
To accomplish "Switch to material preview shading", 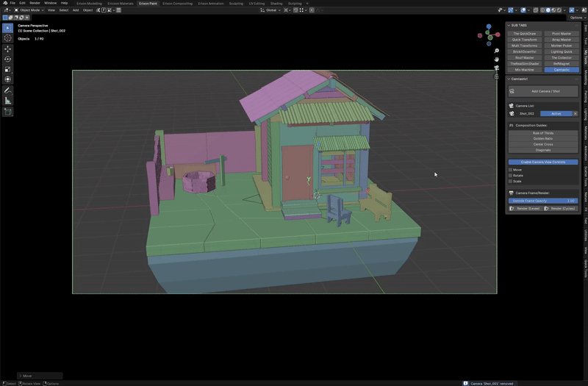I will click(553, 10).
